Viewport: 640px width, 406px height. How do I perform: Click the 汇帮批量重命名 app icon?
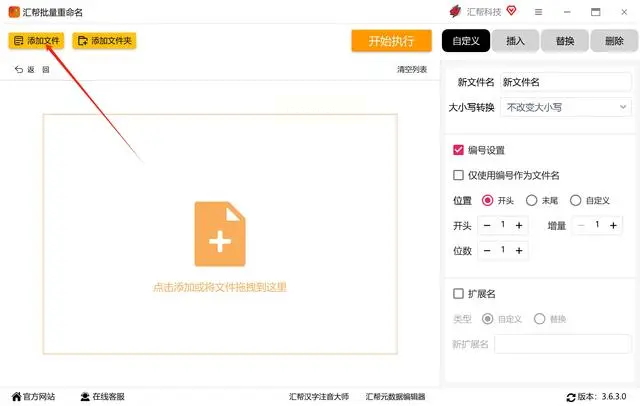click(14, 12)
